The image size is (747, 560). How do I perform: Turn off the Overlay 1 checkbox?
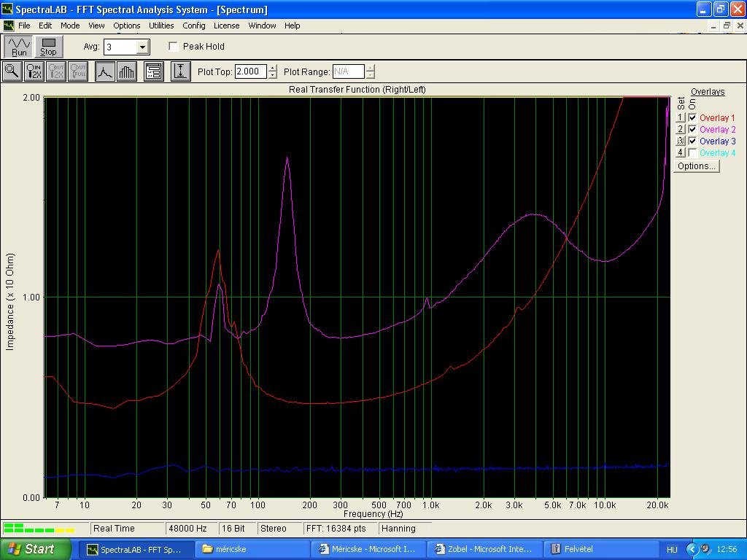[693, 117]
